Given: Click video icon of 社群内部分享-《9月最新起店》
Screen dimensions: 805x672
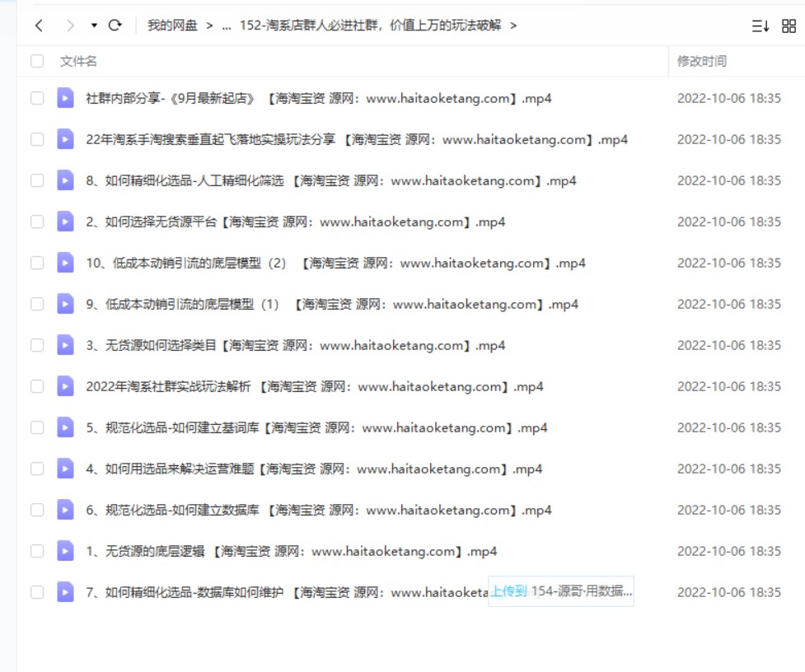Looking at the screenshot, I should point(65,98).
